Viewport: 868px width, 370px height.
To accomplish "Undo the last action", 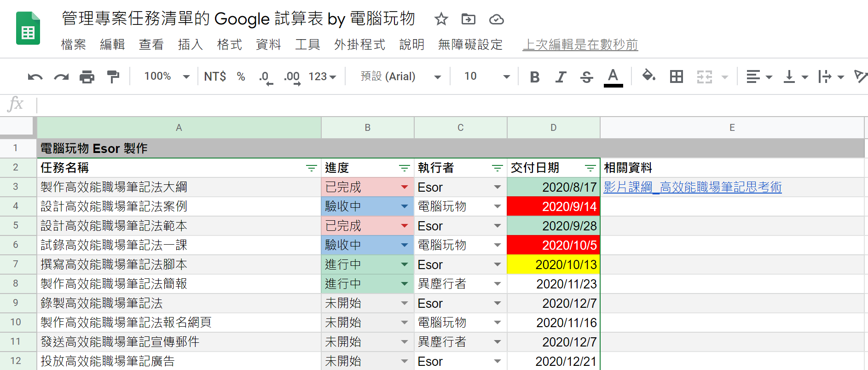I will pyautogui.click(x=35, y=76).
